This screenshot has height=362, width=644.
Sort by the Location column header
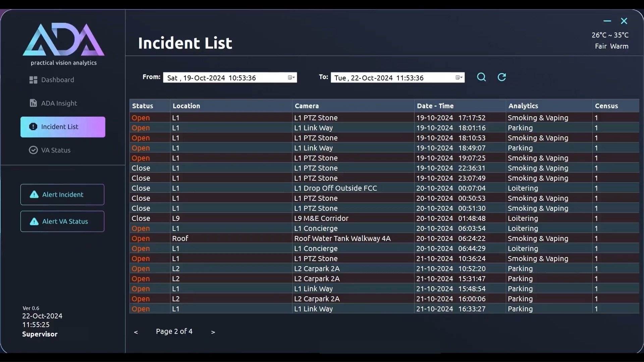[231, 106]
